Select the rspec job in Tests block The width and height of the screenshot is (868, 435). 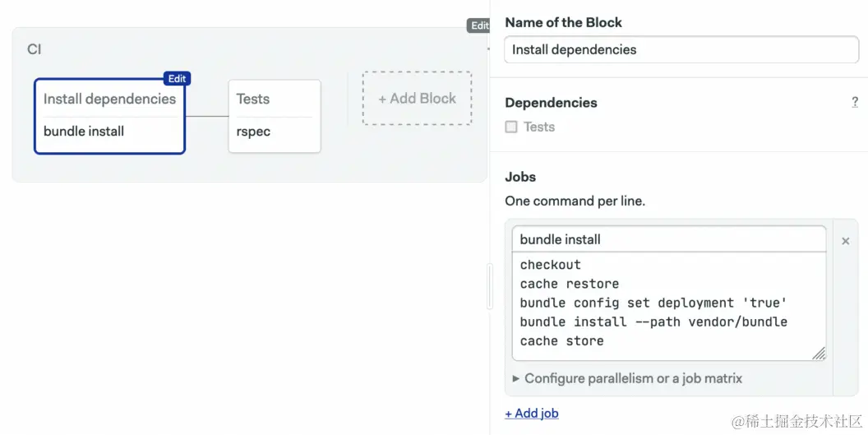(253, 132)
